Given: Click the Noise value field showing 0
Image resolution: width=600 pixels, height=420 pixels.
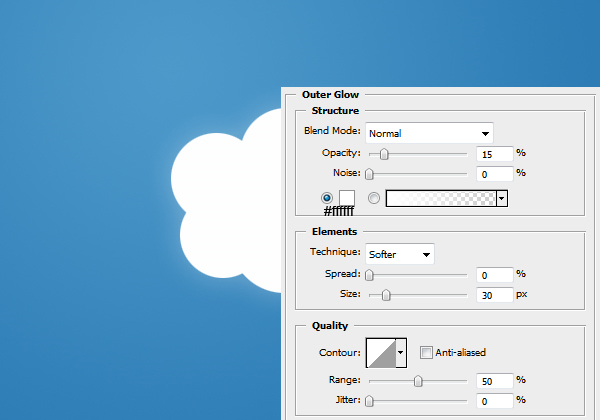Looking at the screenshot, I should click(x=494, y=174).
